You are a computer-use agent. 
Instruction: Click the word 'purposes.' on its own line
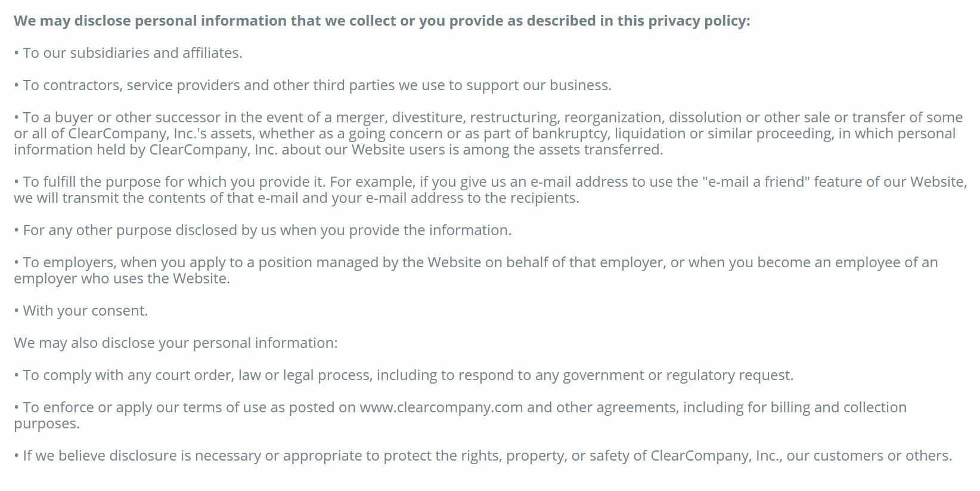pos(46,424)
